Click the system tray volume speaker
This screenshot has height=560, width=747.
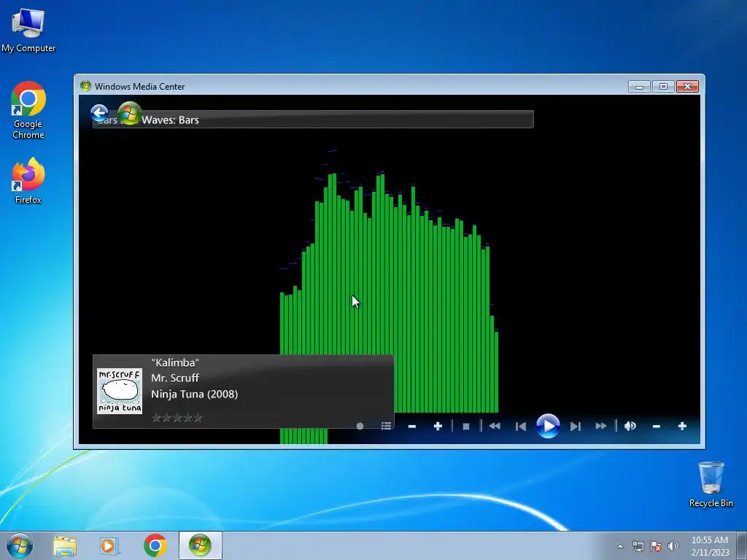[x=673, y=546]
